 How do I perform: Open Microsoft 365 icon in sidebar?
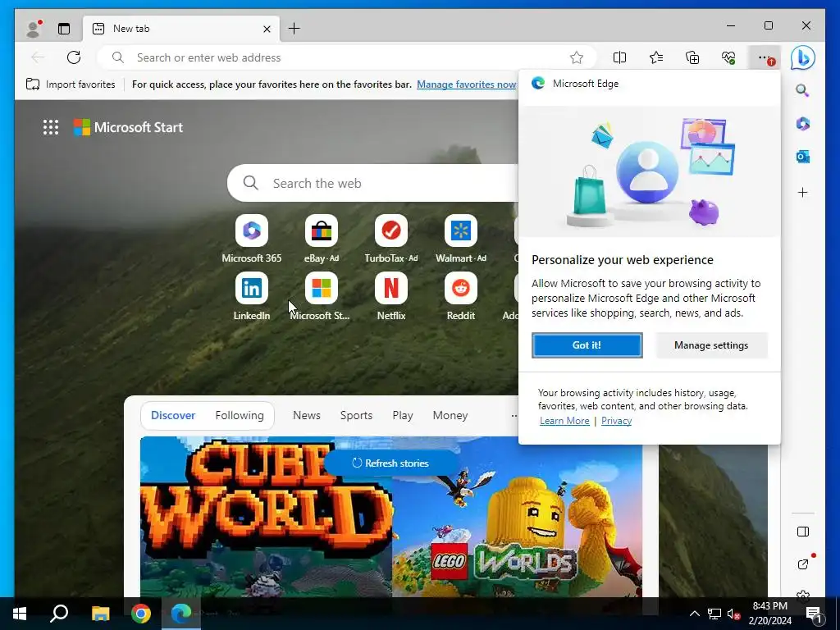[x=802, y=124]
